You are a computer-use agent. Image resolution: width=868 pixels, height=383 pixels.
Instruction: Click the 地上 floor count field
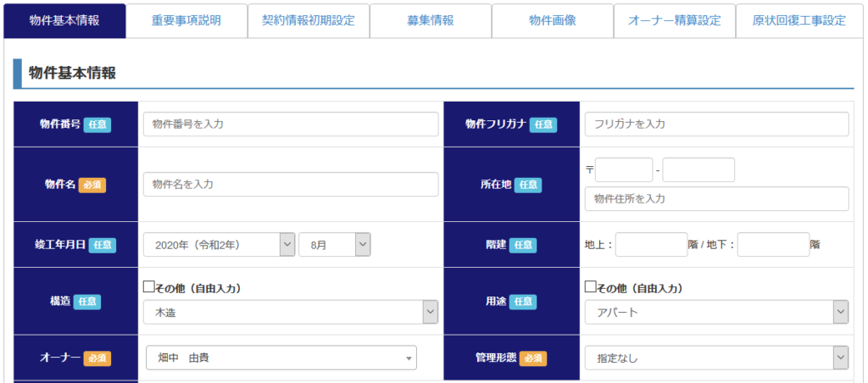click(x=651, y=245)
